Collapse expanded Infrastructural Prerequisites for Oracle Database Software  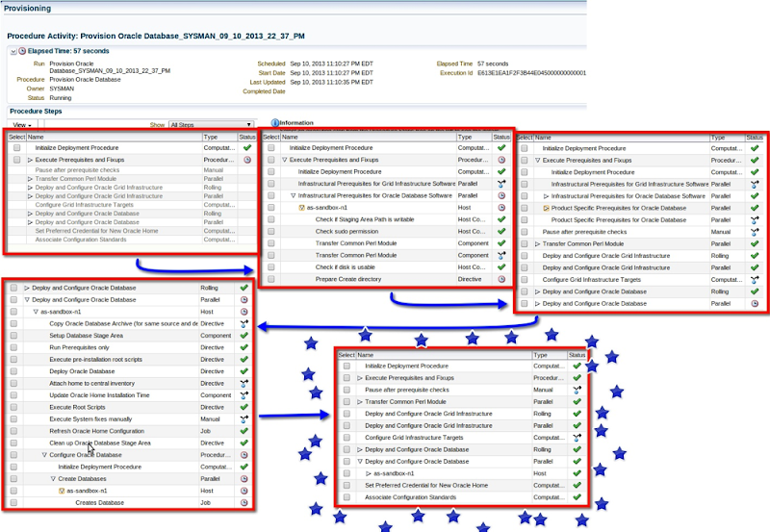[294, 195]
